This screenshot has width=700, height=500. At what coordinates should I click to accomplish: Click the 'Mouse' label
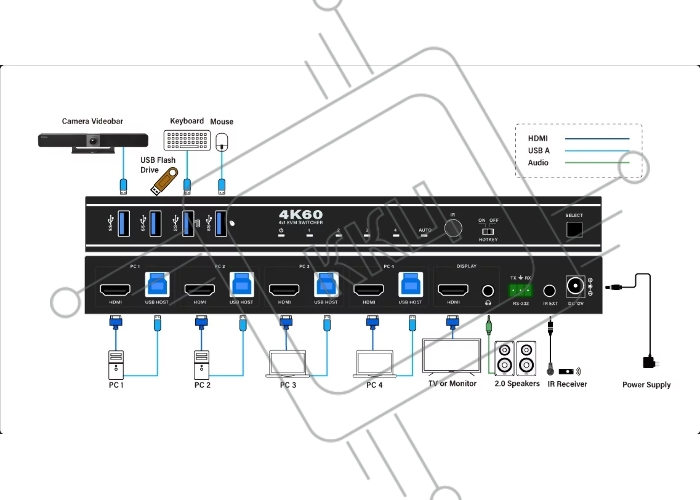(222, 121)
